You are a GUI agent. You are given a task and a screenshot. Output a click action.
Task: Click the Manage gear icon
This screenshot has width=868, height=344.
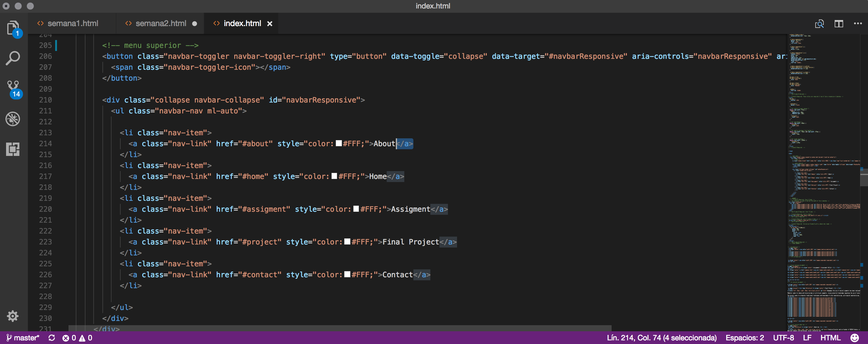13,316
